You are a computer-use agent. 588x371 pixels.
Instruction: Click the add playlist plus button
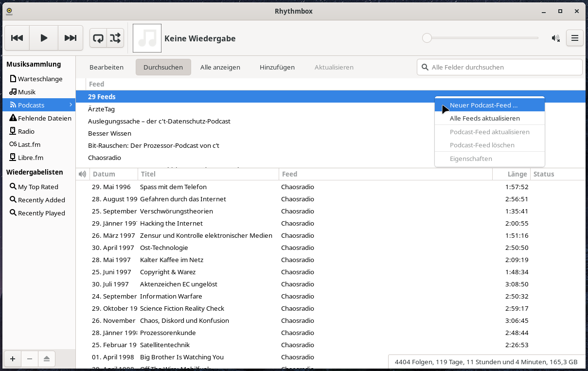pos(13,359)
